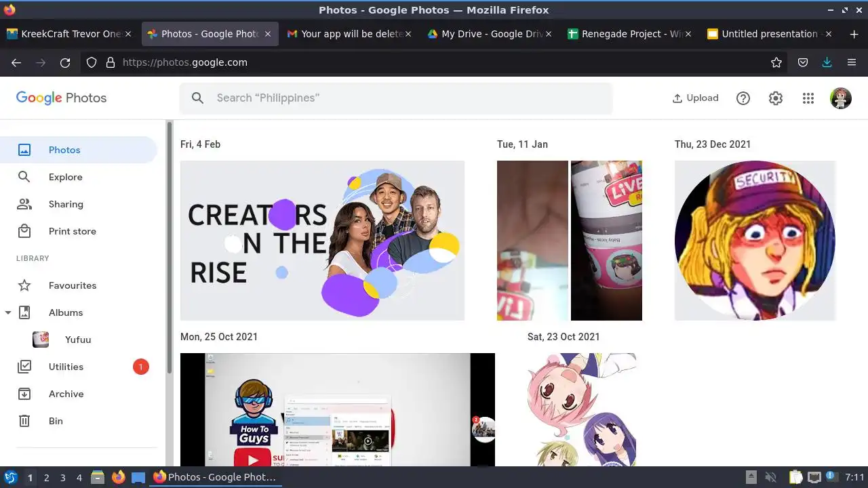Viewport: 868px width, 488px height.
Task: Reload the current page
Action: (x=65, y=62)
